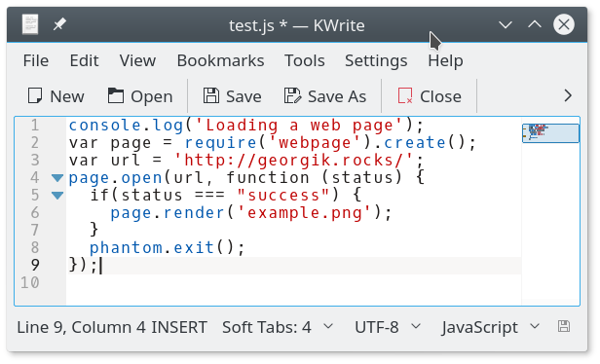Click the New document icon

coord(35,96)
